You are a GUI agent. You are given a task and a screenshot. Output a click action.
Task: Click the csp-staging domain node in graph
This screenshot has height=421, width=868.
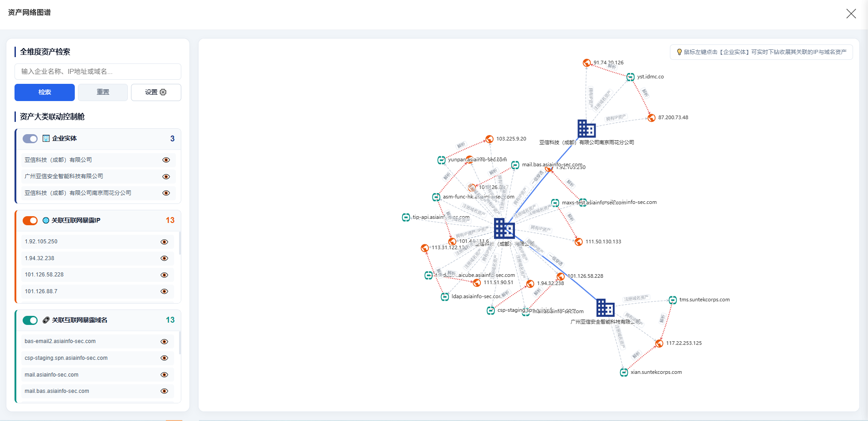(x=491, y=310)
